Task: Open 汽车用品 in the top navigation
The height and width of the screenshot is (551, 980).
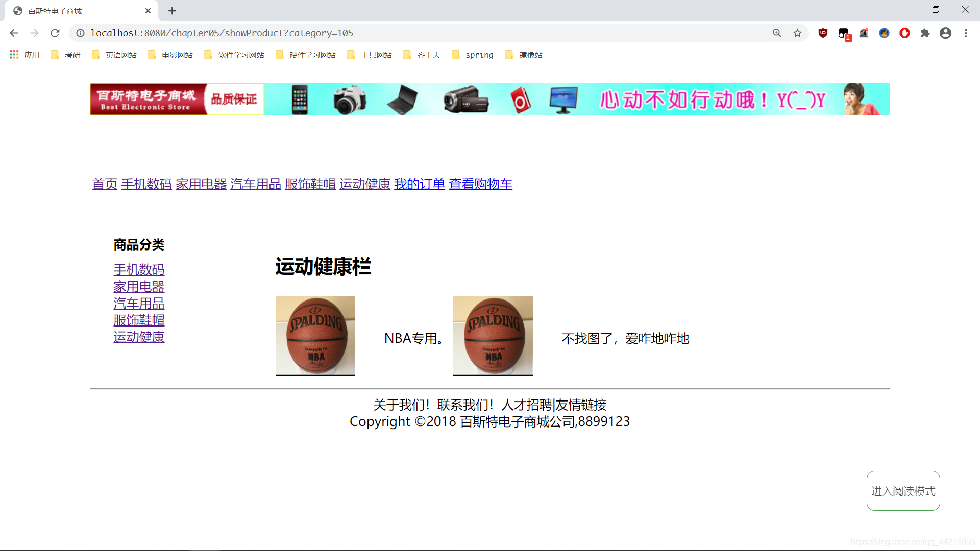Action: click(256, 184)
